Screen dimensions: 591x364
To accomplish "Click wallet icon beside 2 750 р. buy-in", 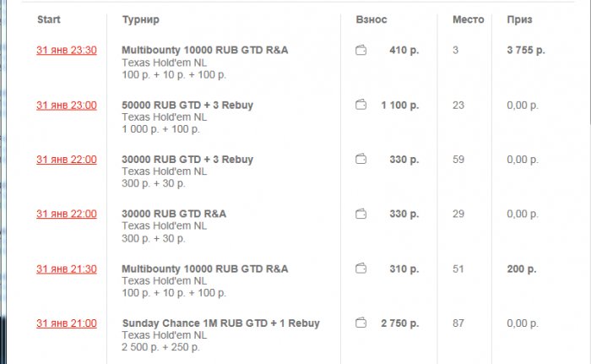I will click(x=361, y=323).
